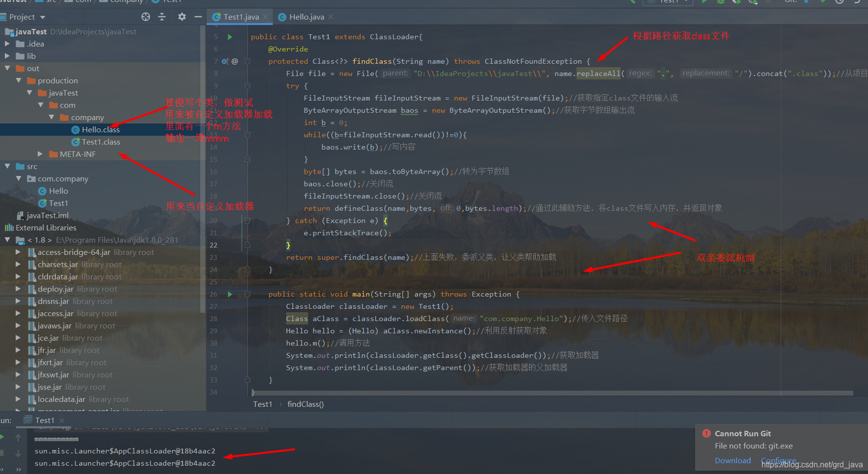Toggle code fold for findClass method on line 7
Screen dimensions: 868x474
pos(247,61)
